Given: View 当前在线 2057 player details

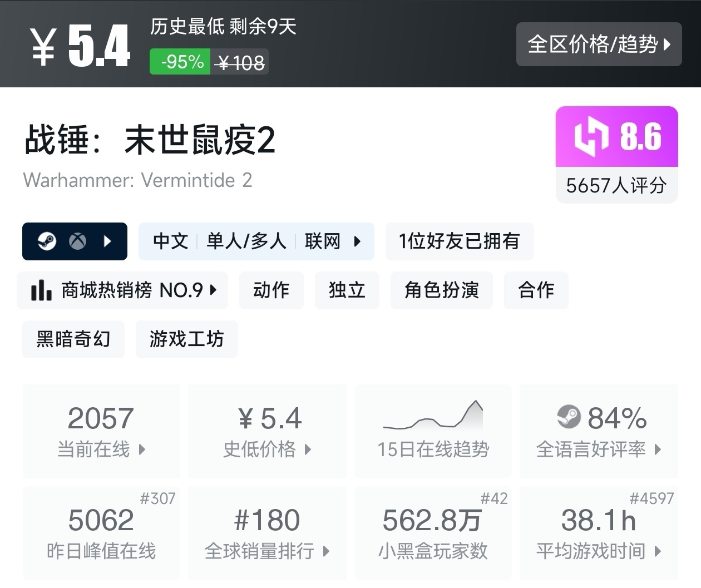Looking at the screenshot, I should coord(101,431).
